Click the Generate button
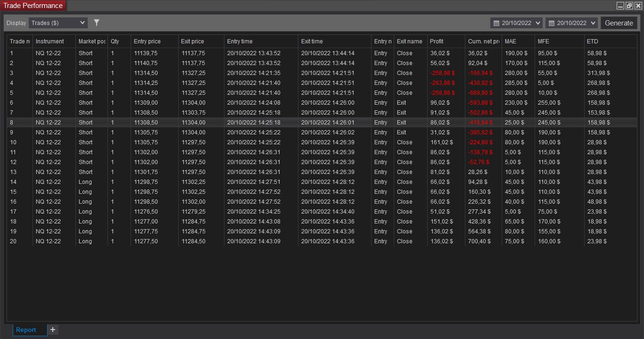Image resolution: width=644 pixels, height=339 pixels. tap(619, 23)
